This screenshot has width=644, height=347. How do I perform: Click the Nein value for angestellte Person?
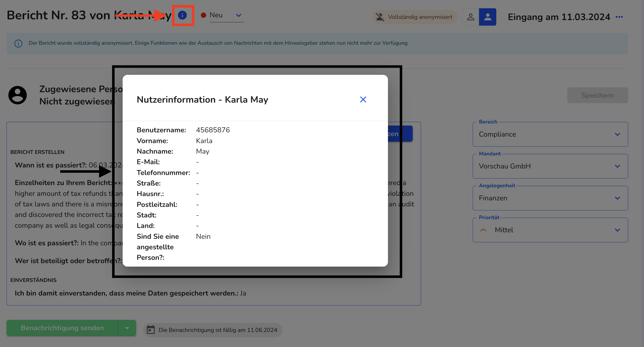coord(203,237)
